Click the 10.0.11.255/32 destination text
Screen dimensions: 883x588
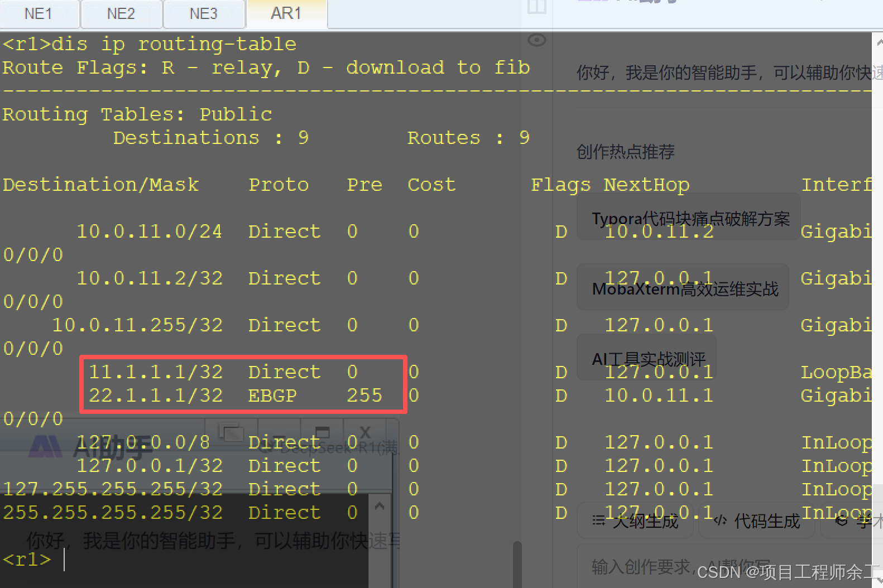tap(137, 325)
